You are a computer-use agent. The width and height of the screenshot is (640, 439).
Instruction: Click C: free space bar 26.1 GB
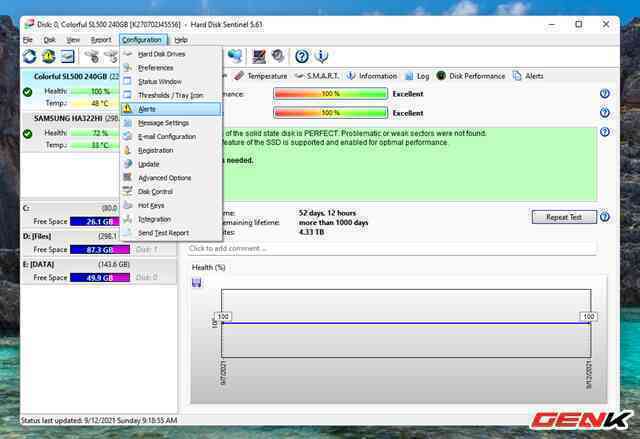95,222
